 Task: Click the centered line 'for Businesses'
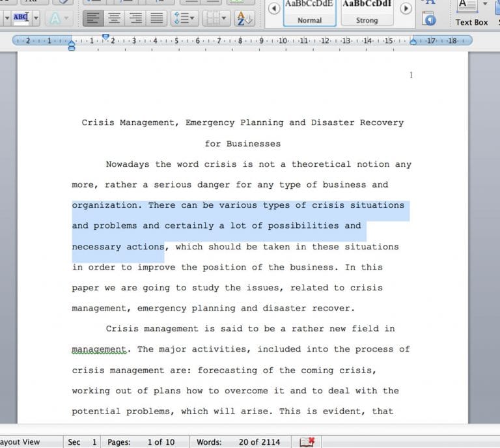pyautogui.click(x=243, y=144)
